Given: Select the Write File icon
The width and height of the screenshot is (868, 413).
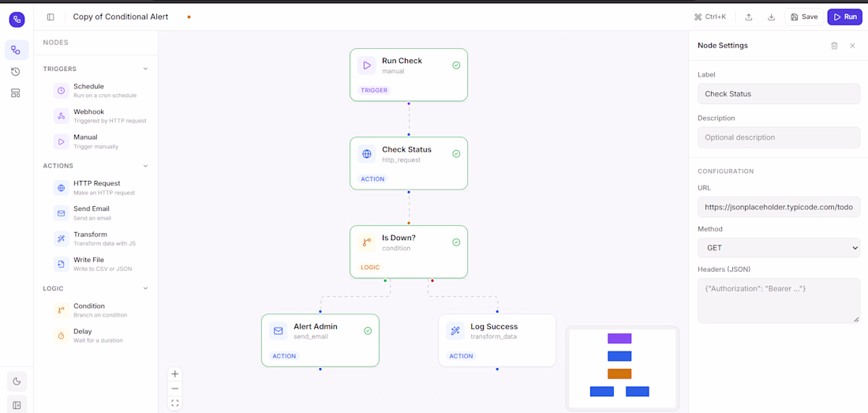Looking at the screenshot, I should 62,264.
